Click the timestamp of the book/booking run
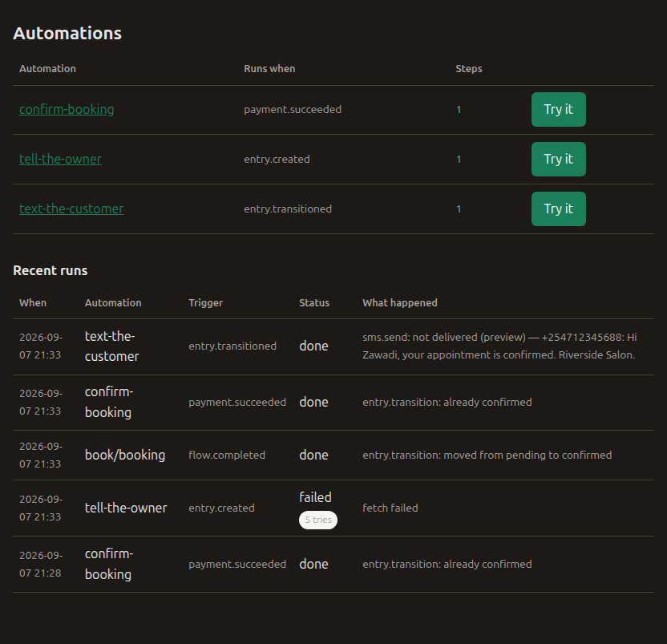Viewport: 667px width, 644px height. click(x=41, y=455)
